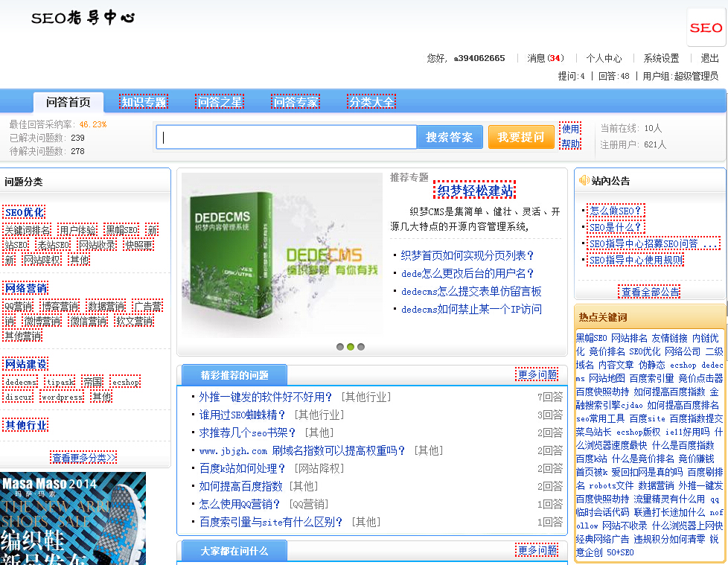Open 系统设置 link

point(661,58)
